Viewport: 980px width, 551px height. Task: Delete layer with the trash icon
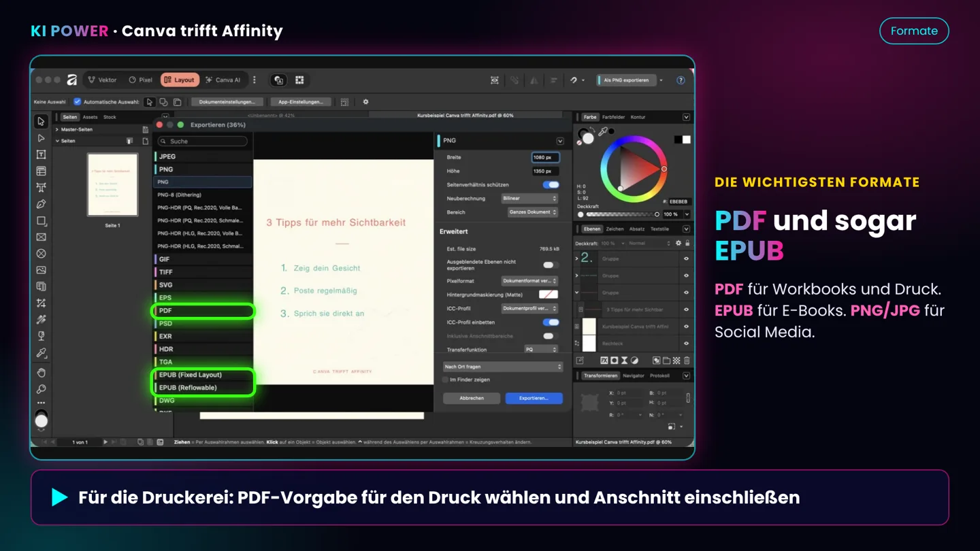[686, 361]
